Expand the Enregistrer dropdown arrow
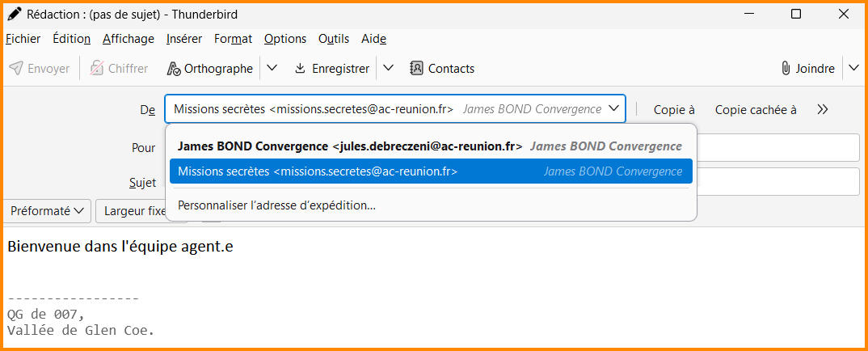Image resolution: width=868 pixels, height=351 pixels. pyautogui.click(x=389, y=69)
